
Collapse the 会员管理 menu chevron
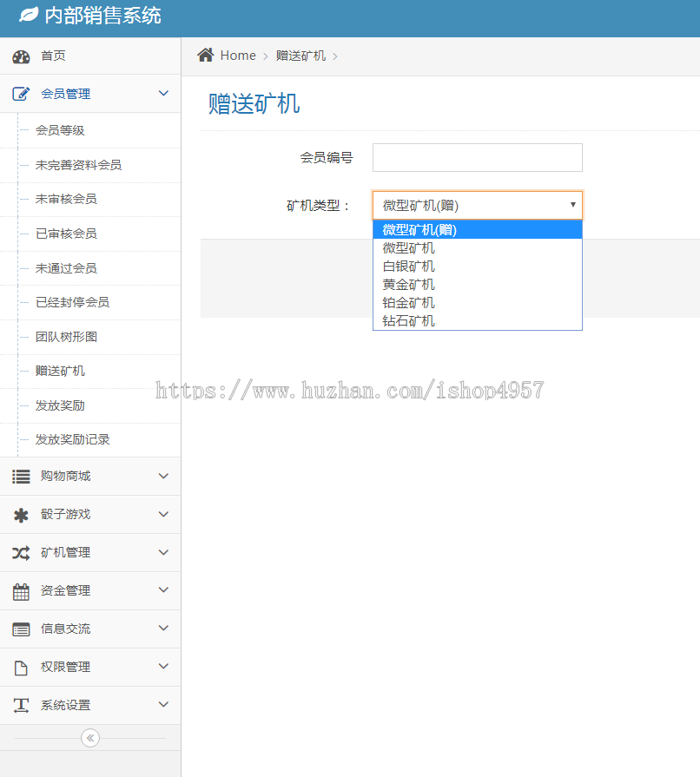coord(163,93)
